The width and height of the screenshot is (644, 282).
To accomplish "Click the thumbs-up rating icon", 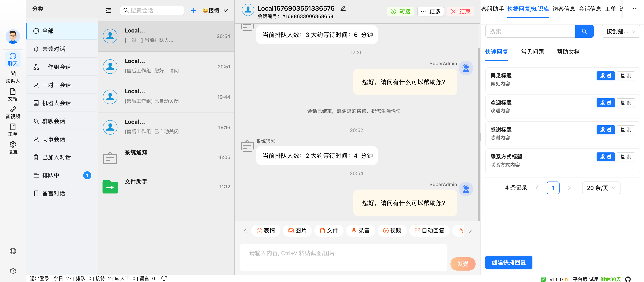I will click(x=460, y=231).
